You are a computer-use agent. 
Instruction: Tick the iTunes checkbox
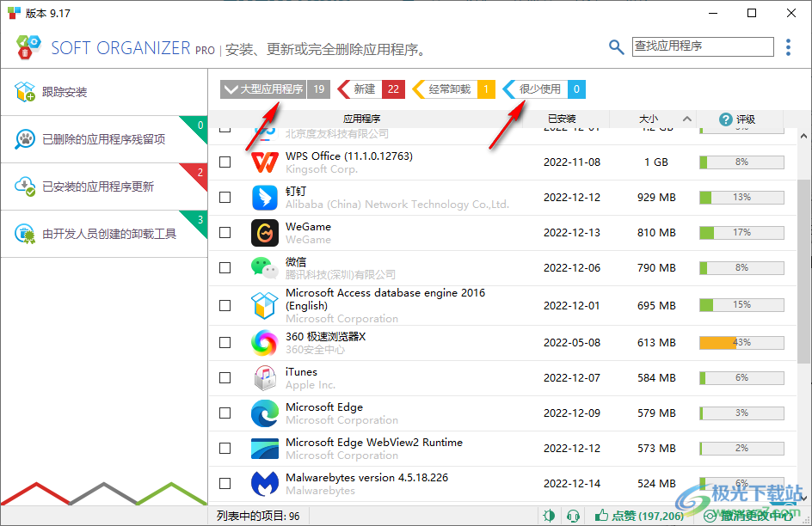point(225,377)
